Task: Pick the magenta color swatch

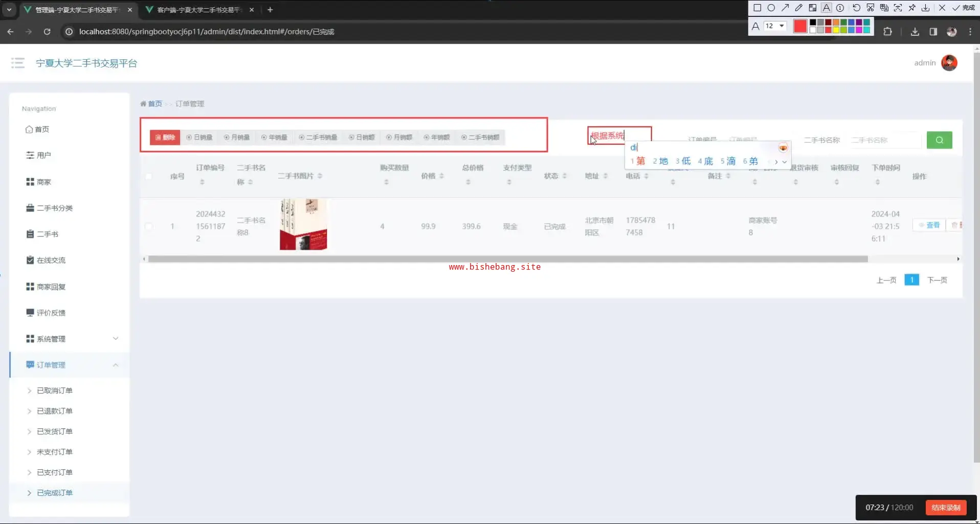Action: point(859,30)
